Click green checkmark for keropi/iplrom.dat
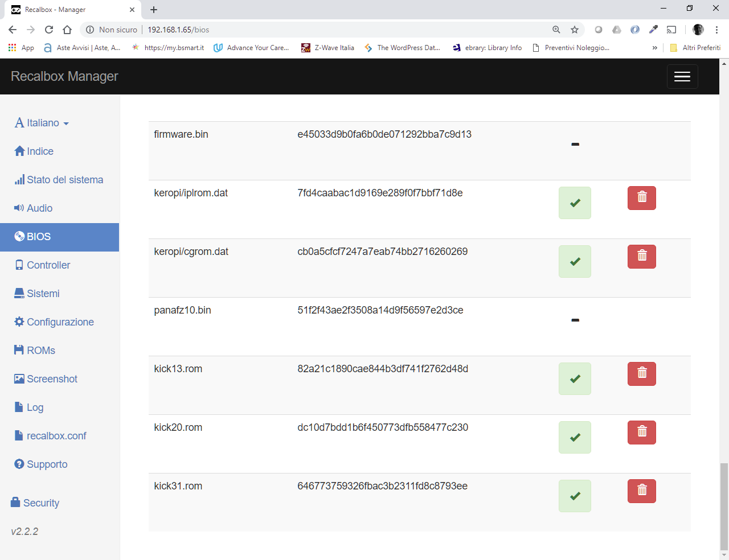The height and width of the screenshot is (560, 729). coord(575,203)
